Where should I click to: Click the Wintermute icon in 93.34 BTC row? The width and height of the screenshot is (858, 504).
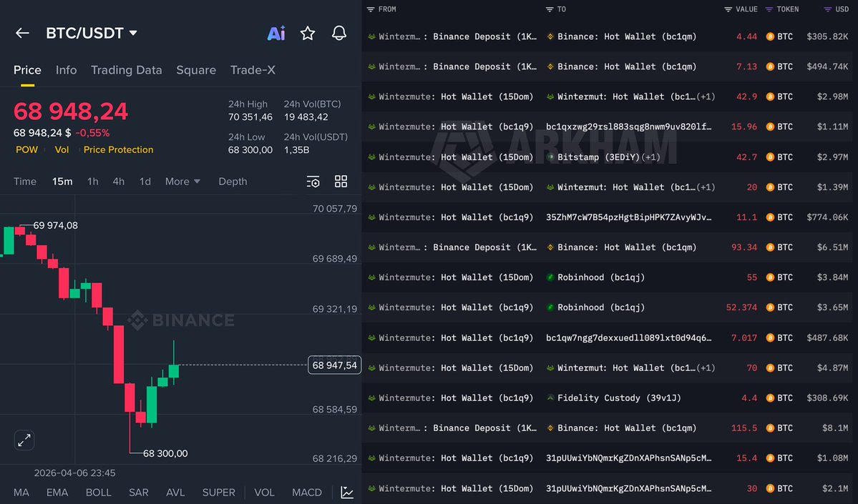click(x=371, y=247)
